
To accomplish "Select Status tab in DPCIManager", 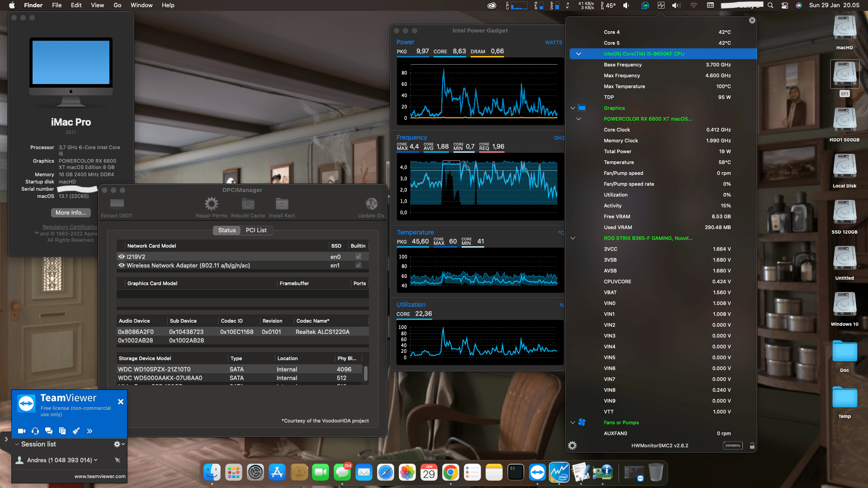I will click(227, 230).
